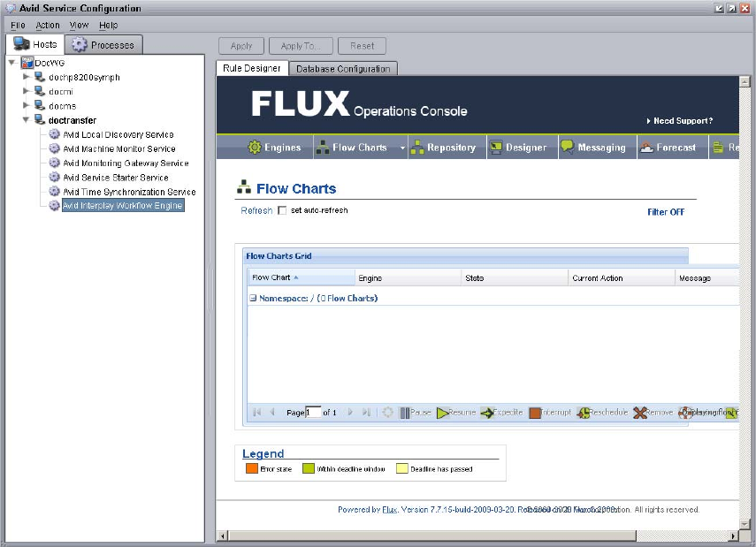This screenshot has width=756, height=547.
Task: Switch to the Processes tab
Action: (103, 45)
